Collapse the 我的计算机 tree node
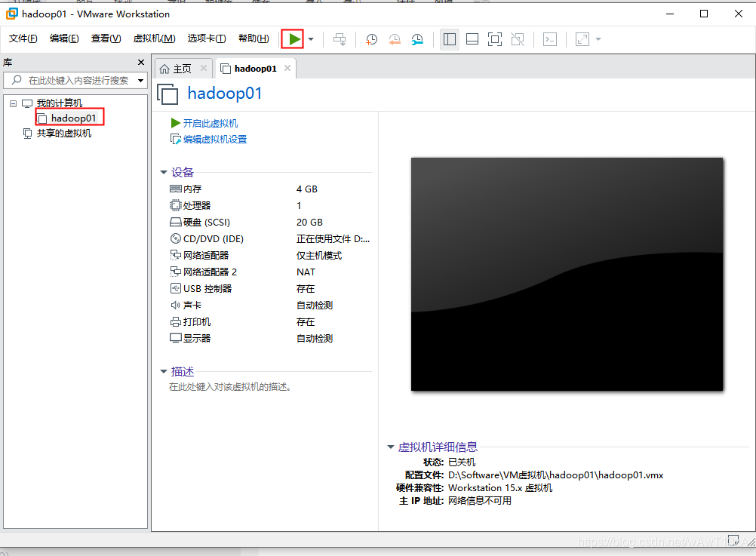 [12, 103]
